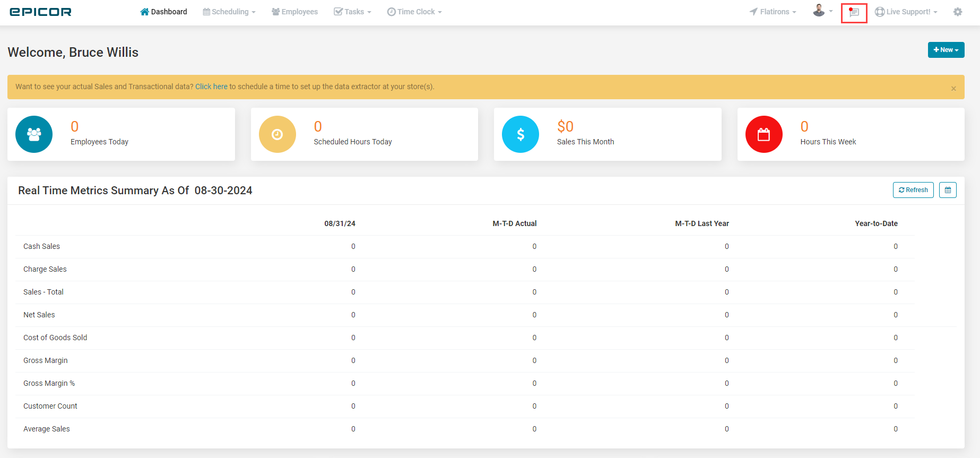The width and height of the screenshot is (980, 458).
Task: Click the $0 sales value
Action: pyautogui.click(x=565, y=126)
